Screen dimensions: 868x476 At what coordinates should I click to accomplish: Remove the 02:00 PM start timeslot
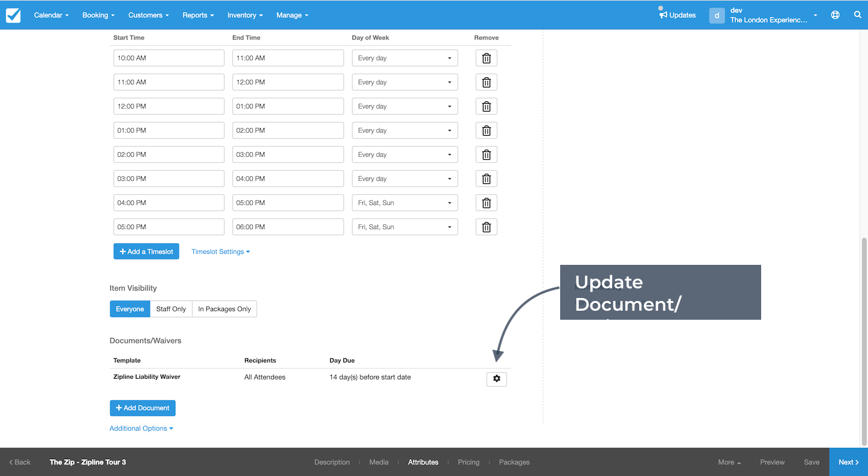point(487,155)
